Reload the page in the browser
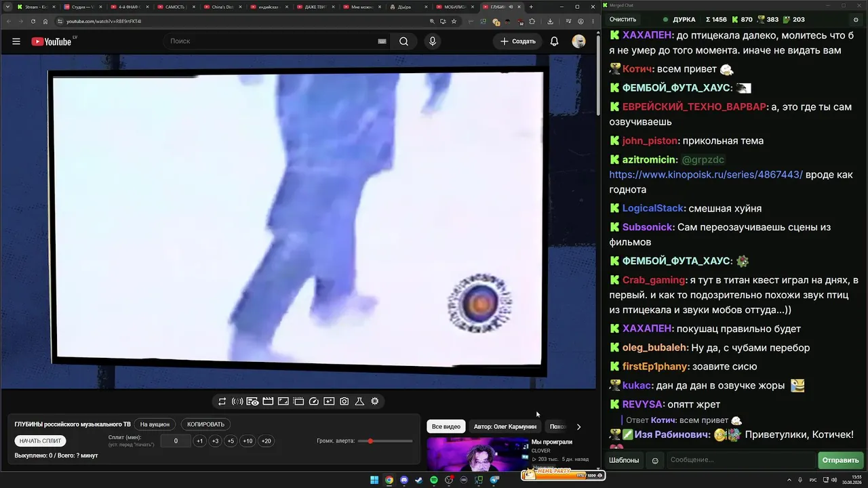 point(33,21)
